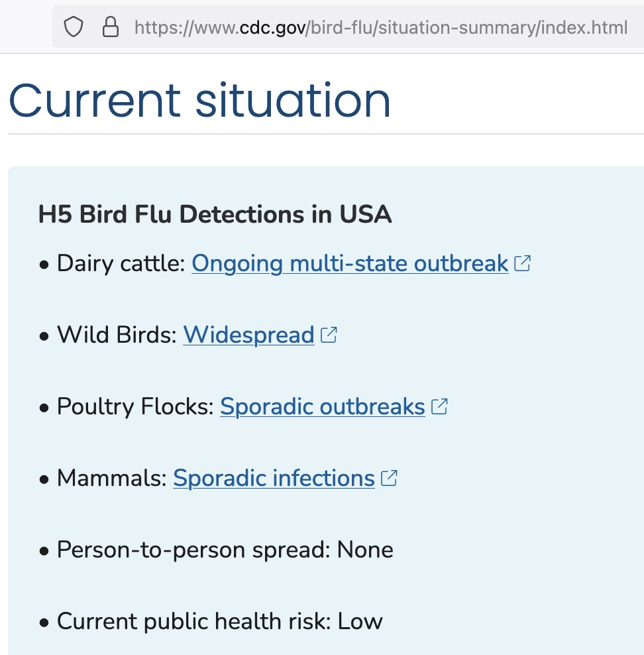The image size is (644, 655).
Task: Open site information via the padlock icon
Action: point(109,27)
